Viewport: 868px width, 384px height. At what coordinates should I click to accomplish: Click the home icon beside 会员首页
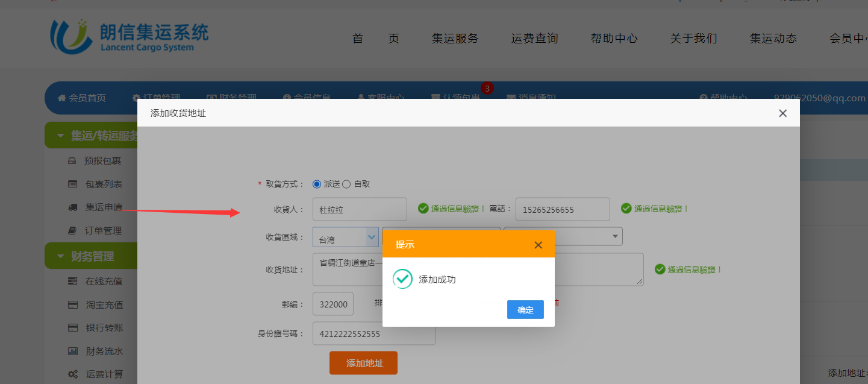click(x=61, y=98)
